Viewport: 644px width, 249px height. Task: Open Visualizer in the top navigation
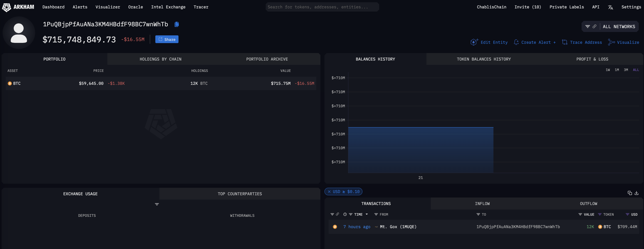tap(108, 7)
